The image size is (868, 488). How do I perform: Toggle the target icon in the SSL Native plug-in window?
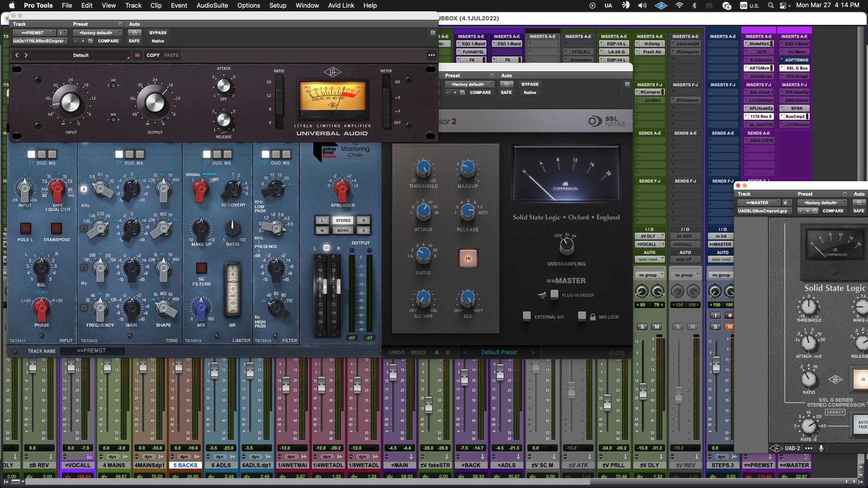coord(627,84)
